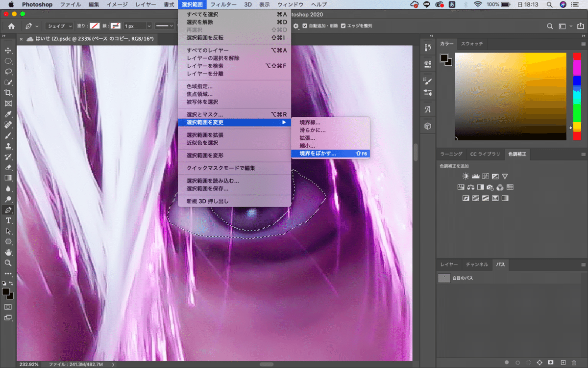Screen dimensions: 588x368
Task: Select the Hand tool
Action: click(x=8, y=252)
